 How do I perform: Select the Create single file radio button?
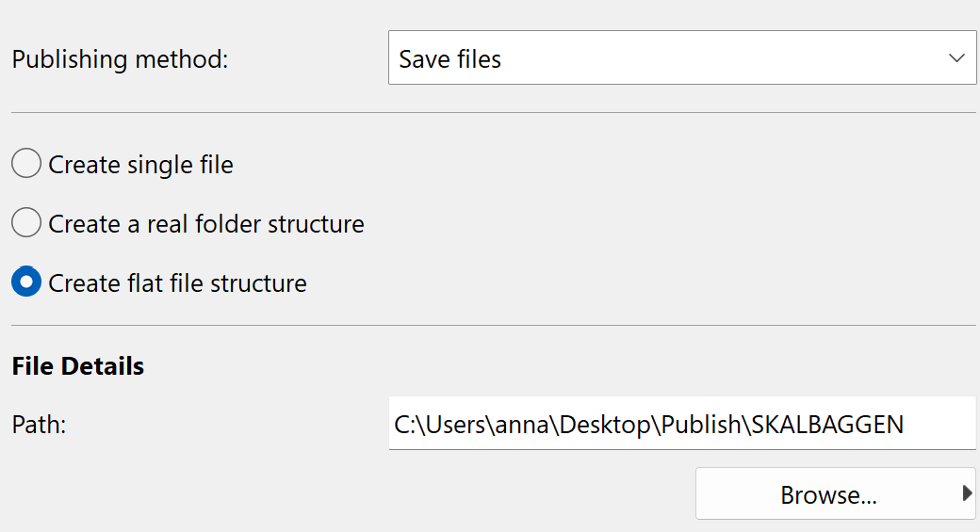coord(26,165)
